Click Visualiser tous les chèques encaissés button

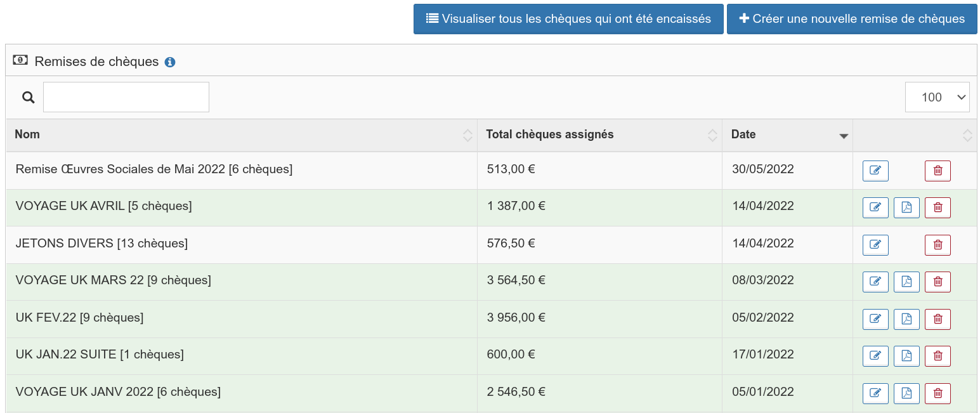tap(568, 19)
